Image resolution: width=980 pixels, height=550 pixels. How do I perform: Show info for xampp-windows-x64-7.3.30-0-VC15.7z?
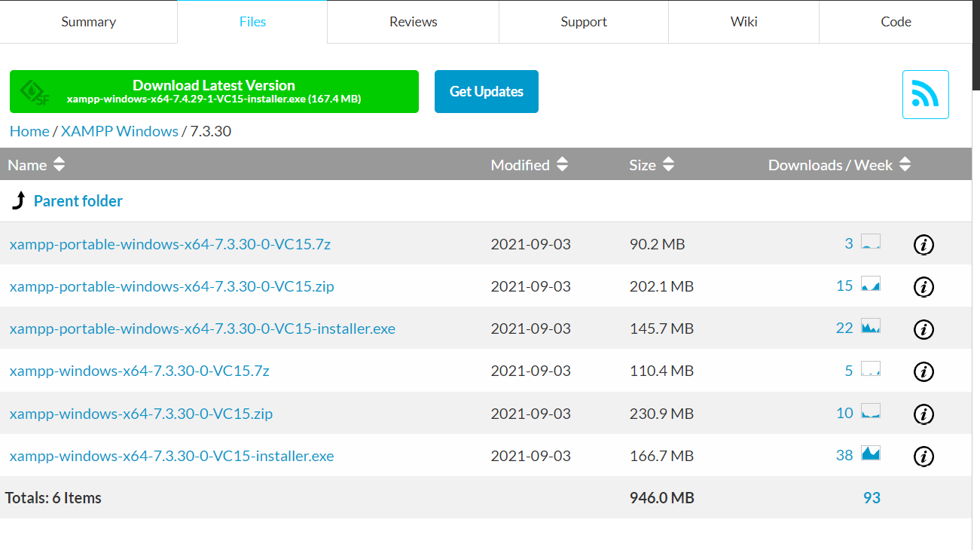pyautogui.click(x=924, y=371)
